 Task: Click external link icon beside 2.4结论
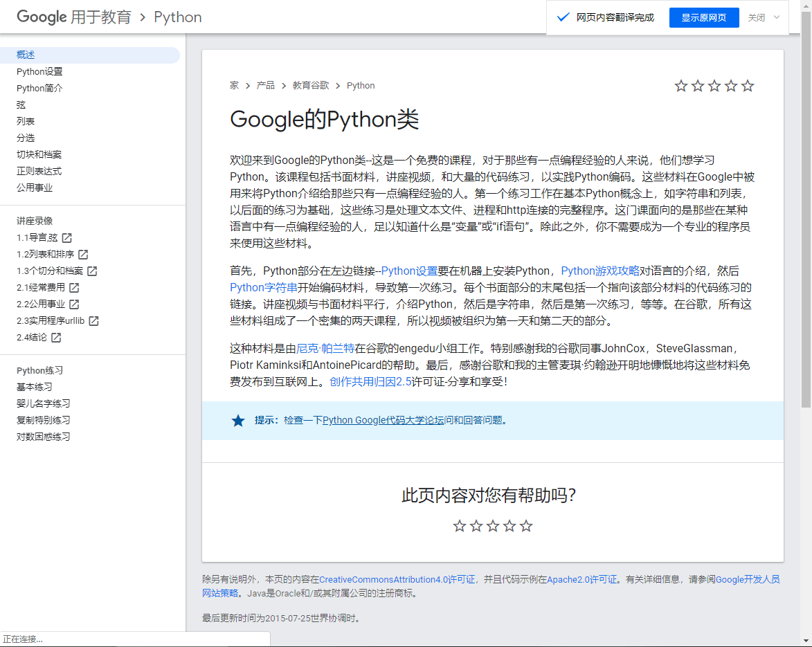pos(56,338)
